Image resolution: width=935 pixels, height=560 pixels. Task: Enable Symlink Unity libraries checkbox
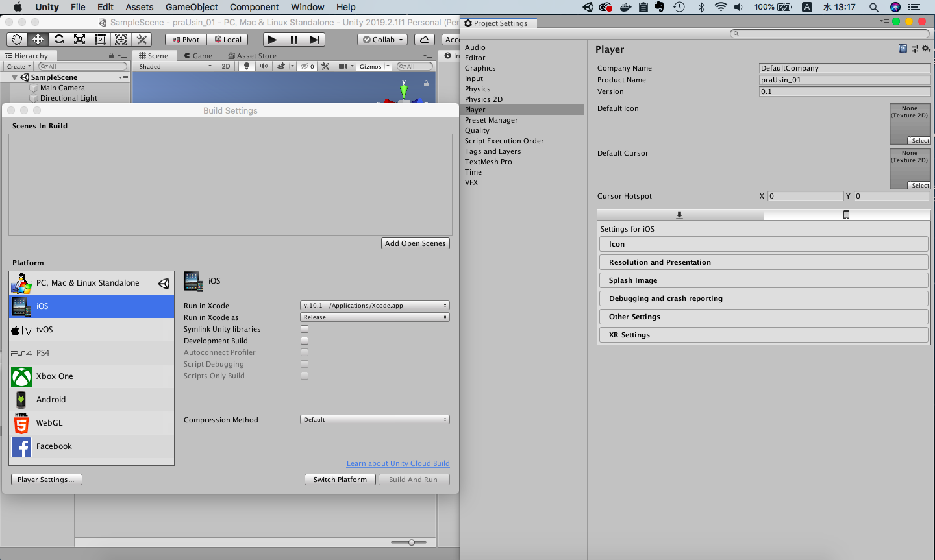coord(305,329)
